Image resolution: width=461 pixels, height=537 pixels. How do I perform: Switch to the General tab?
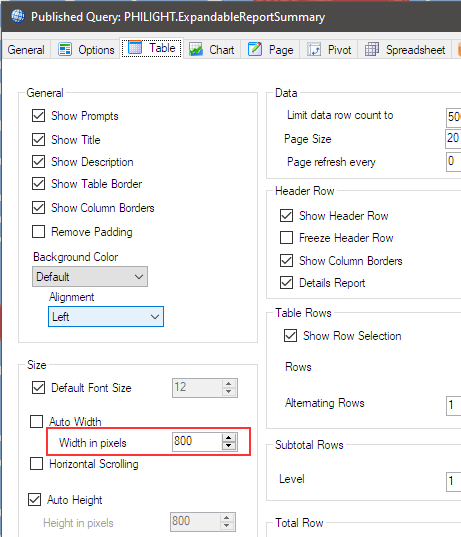click(x=26, y=50)
